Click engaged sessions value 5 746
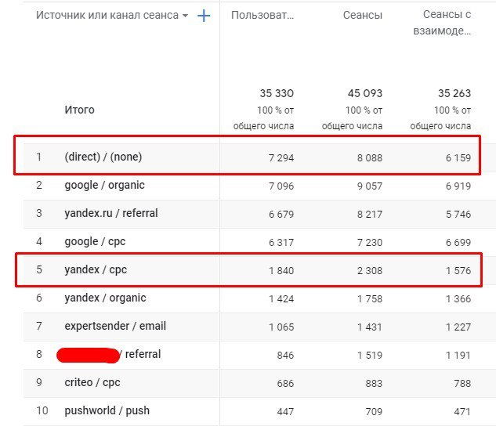This screenshot has width=496, height=448. coord(458,214)
